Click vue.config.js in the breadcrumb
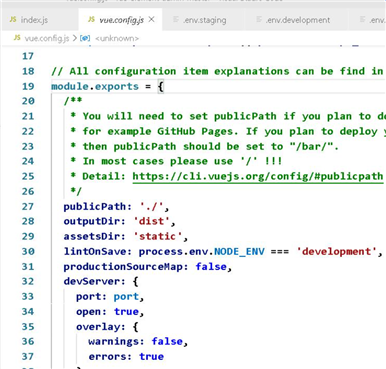 tap(47, 38)
